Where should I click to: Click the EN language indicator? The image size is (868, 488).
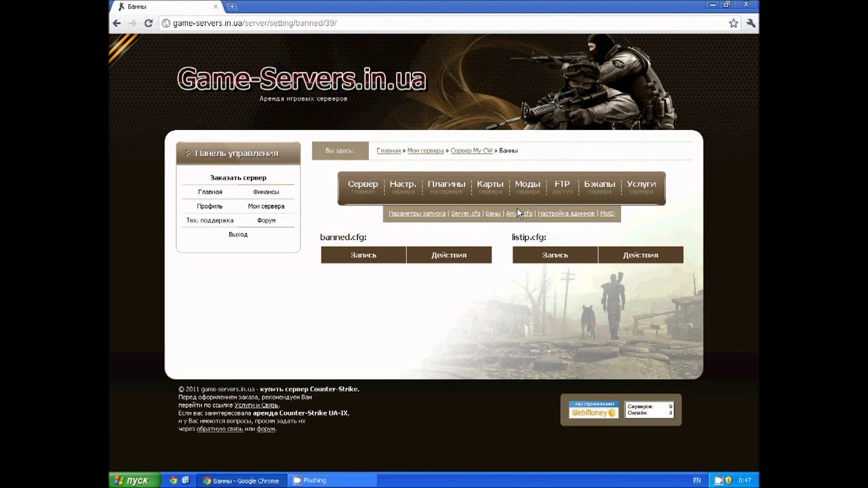(x=697, y=481)
